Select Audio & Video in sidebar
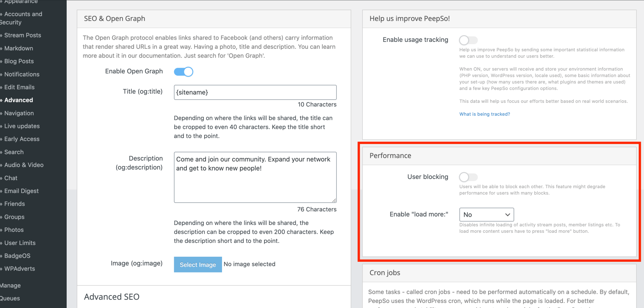 [x=24, y=165]
